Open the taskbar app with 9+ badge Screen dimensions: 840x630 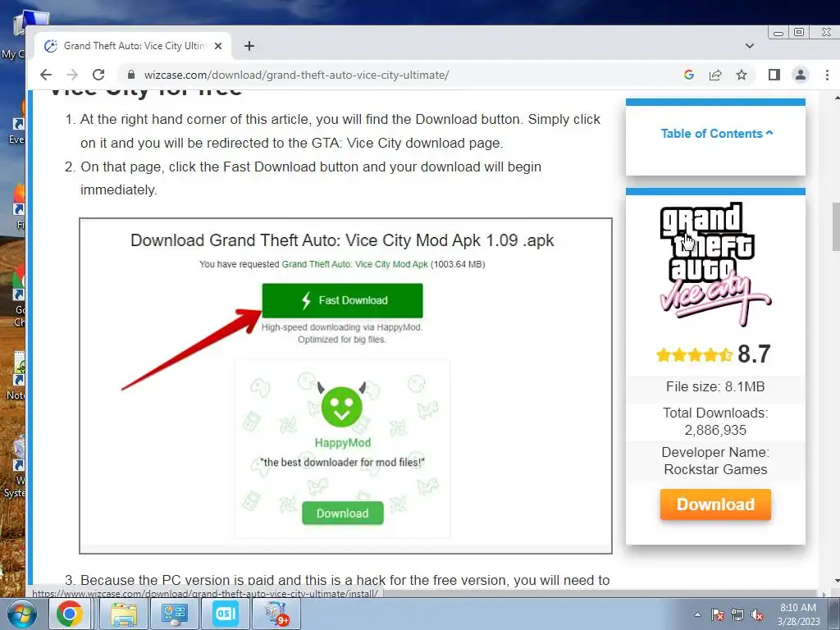pyautogui.click(x=276, y=614)
